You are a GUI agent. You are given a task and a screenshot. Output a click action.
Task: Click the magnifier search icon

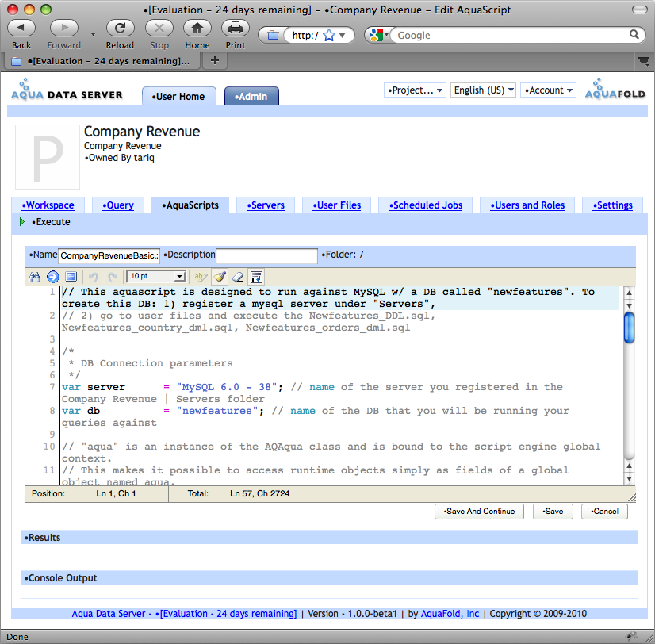(634, 35)
